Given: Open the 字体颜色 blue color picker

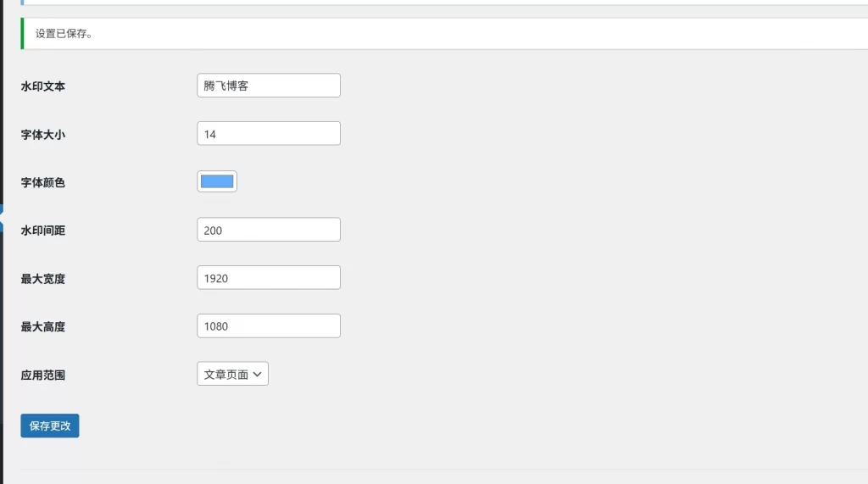Looking at the screenshot, I should pyautogui.click(x=217, y=181).
